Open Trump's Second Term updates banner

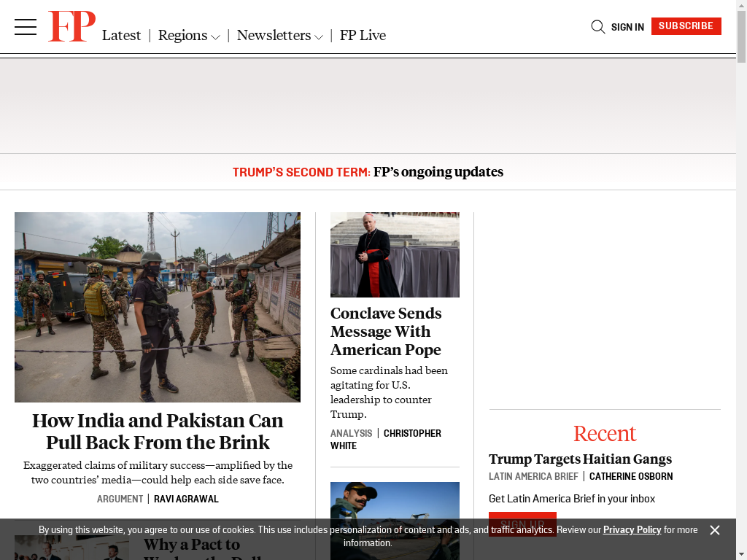(368, 172)
